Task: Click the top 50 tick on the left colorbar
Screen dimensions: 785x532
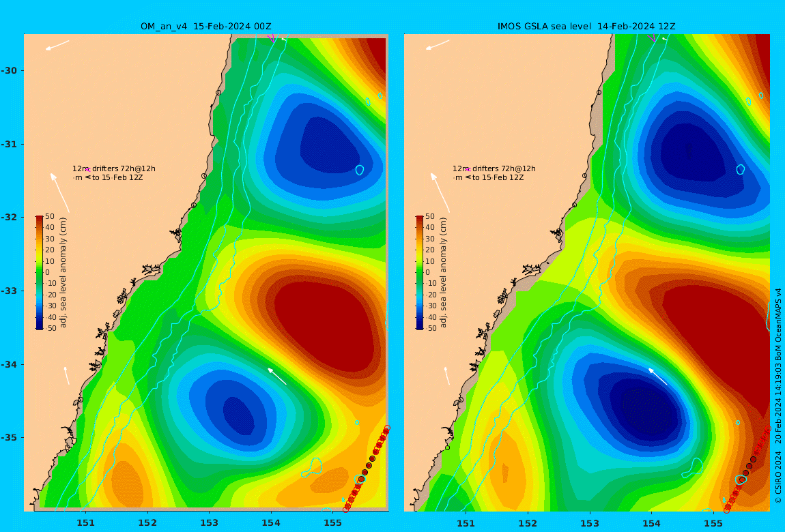Action: tap(50, 216)
